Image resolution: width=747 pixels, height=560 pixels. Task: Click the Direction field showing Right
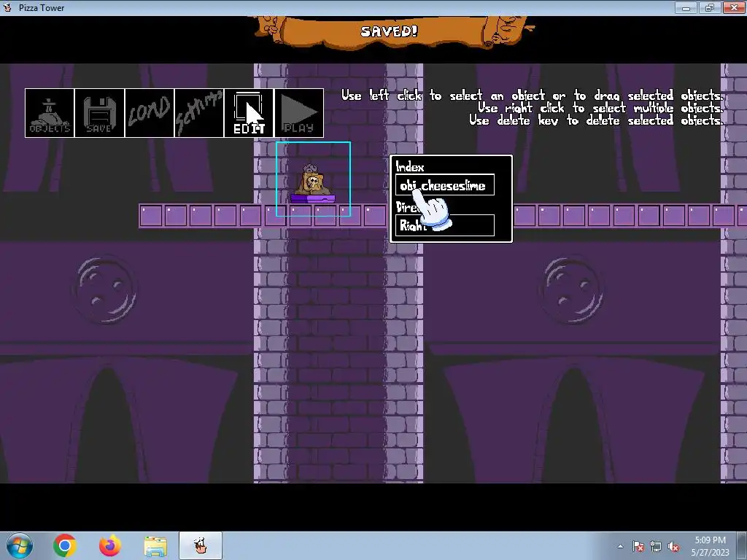pyautogui.click(x=445, y=225)
